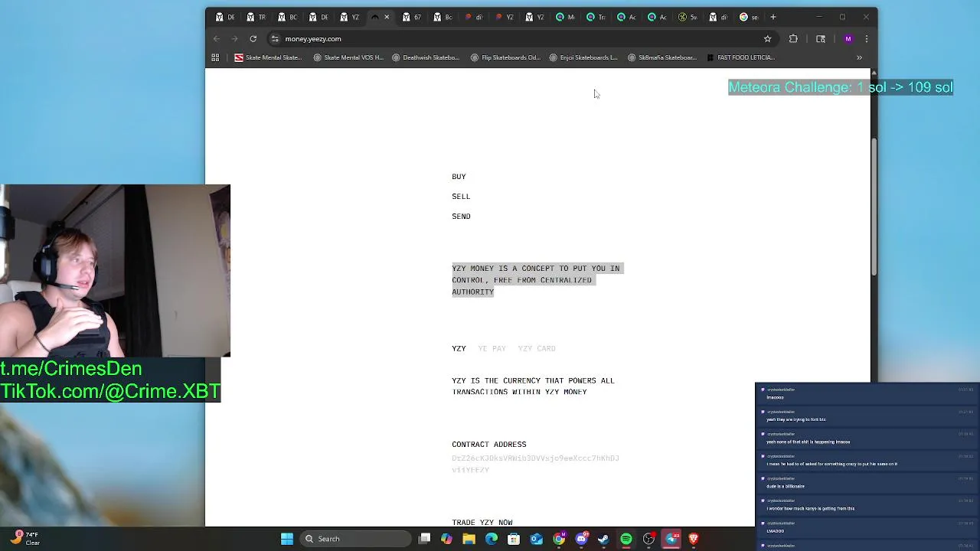Bookmark this page with the star

point(767,39)
